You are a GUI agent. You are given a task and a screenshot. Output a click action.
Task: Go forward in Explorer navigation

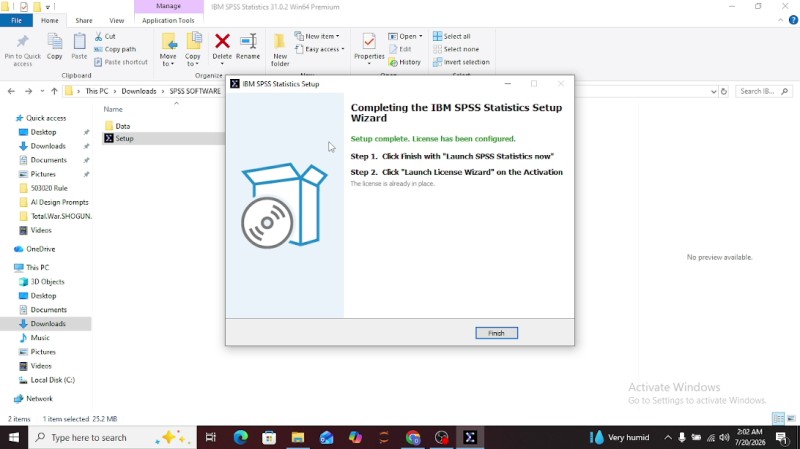(29, 91)
